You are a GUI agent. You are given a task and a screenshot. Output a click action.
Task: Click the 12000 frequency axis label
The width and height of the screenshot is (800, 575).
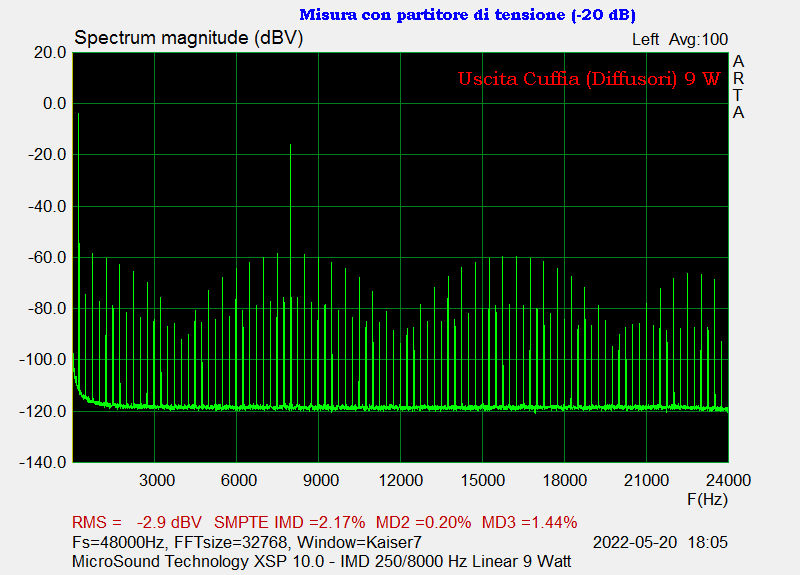point(401,480)
